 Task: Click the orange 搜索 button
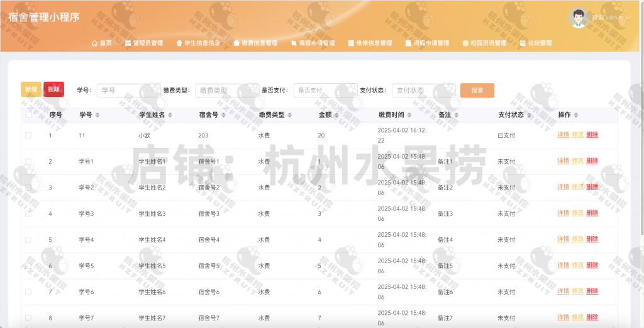477,91
